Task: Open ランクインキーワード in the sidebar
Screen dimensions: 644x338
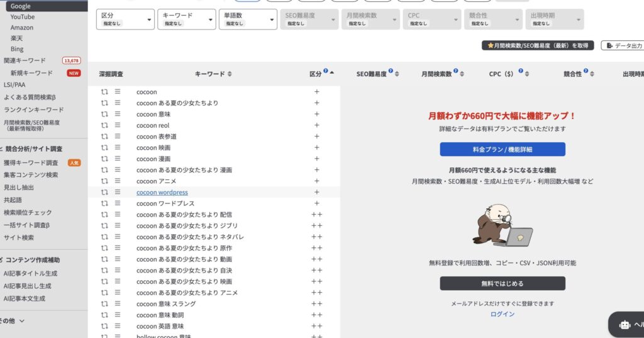Action: coord(34,110)
